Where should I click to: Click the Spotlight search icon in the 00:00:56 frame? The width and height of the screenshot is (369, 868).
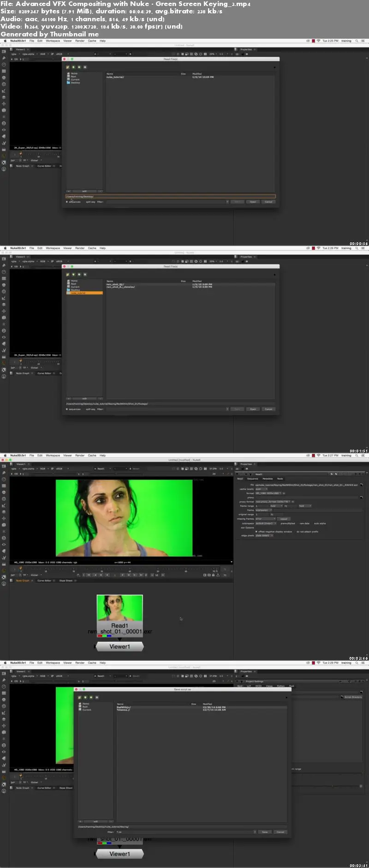357,41
